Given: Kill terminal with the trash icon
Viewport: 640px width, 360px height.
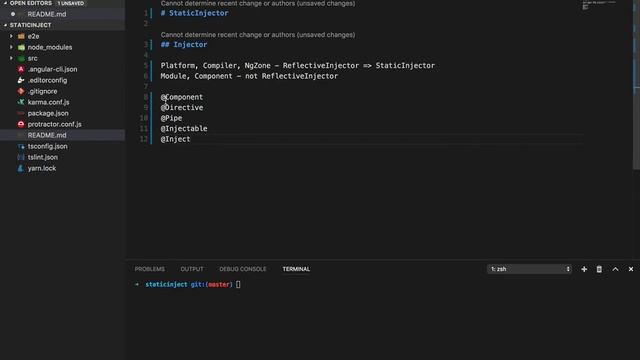Looking at the screenshot, I should tap(599, 269).
